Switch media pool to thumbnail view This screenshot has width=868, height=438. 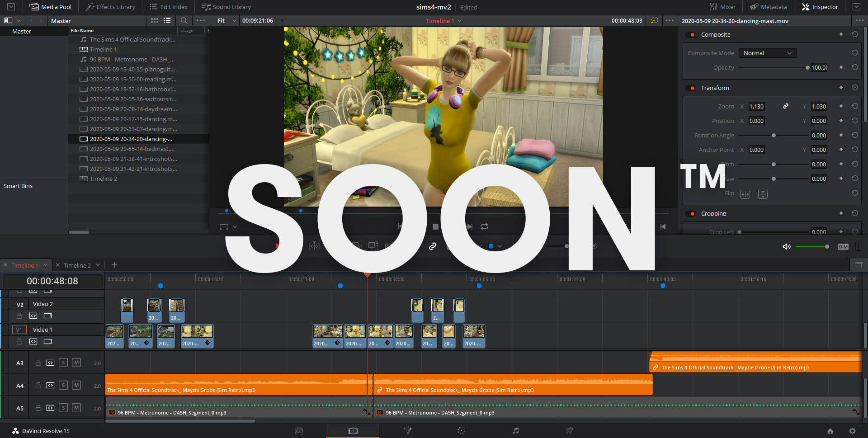click(155, 20)
